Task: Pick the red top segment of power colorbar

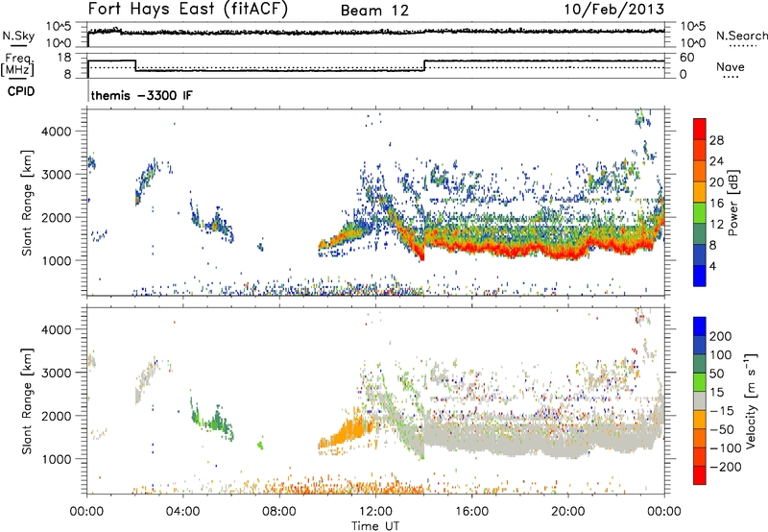Action: pyautogui.click(x=700, y=129)
